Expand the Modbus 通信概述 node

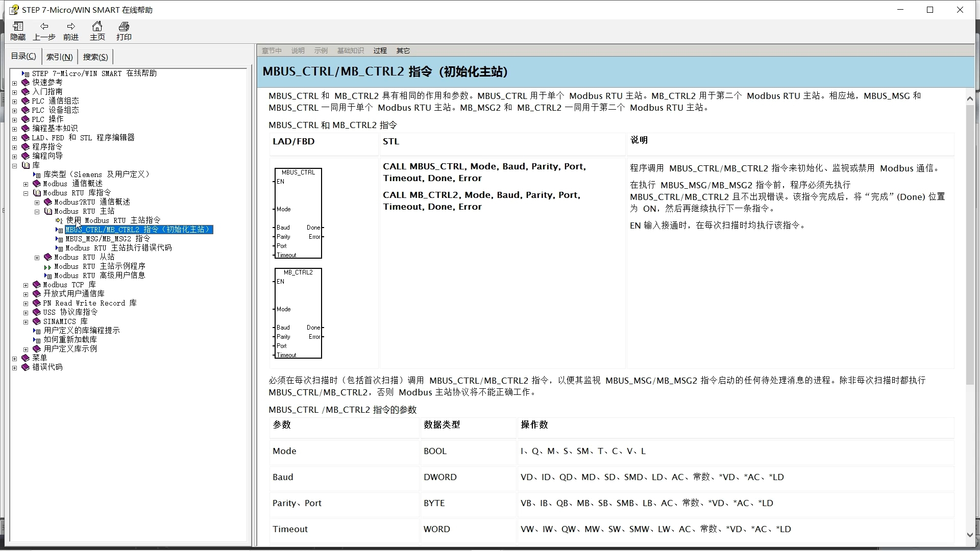coord(26,184)
